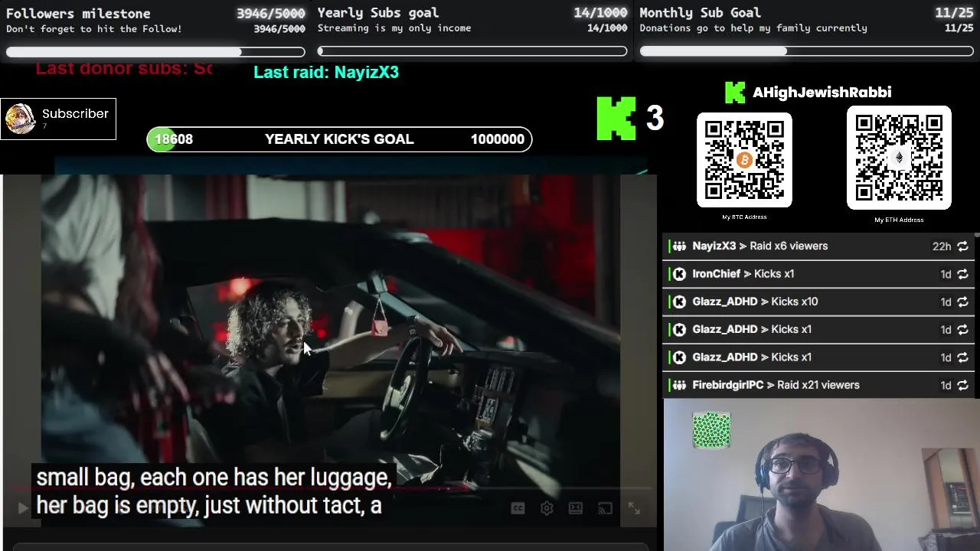Click the large green Kick logo

coord(616,119)
